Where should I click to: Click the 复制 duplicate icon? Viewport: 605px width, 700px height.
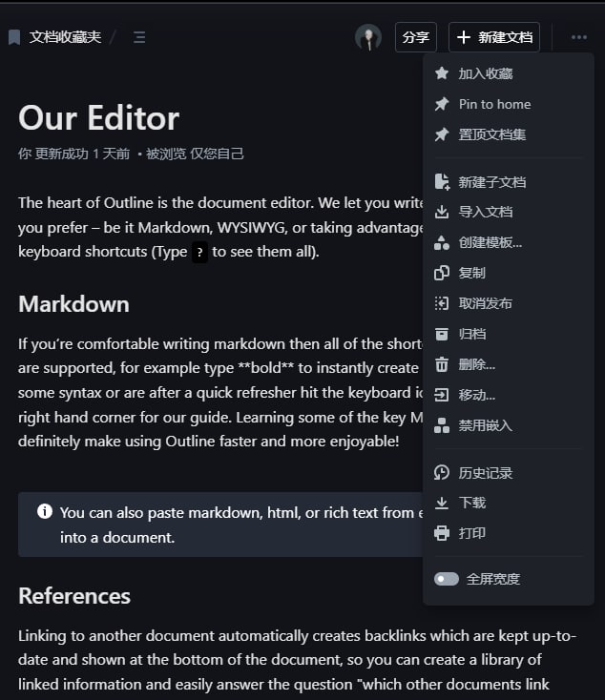441,273
